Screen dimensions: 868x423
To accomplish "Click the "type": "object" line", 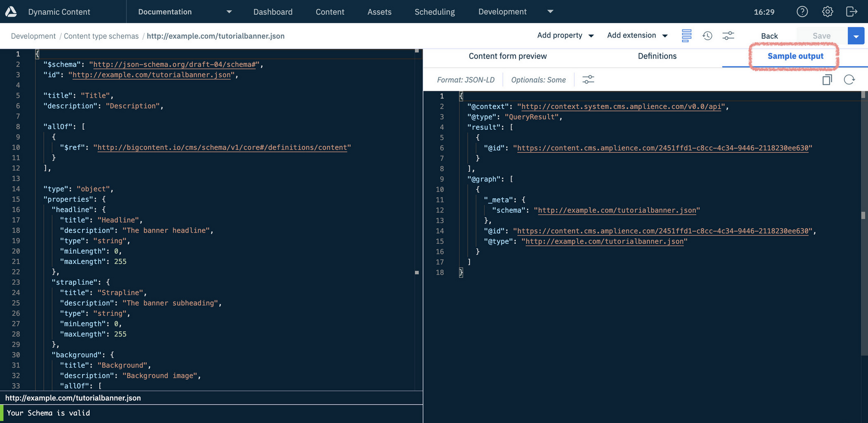I will pyautogui.click(x=78, y=189).
